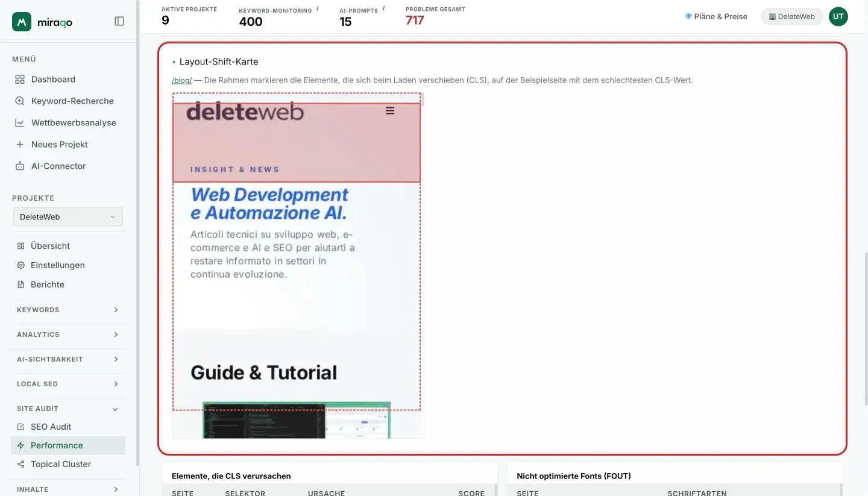Image resolution: width=868 pixels, height=496 pixels.
Task: Follow the /blog/ link
Action: (181, 80)
